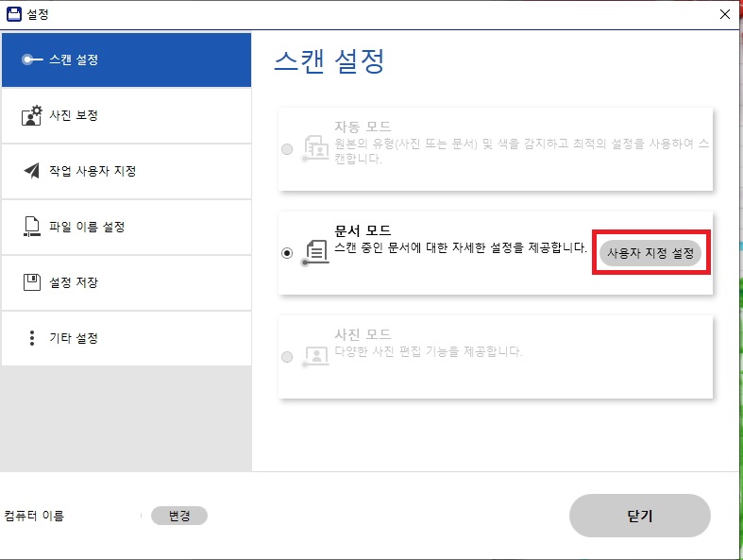Click the 사용자 지정 설정 button
Screen dimensions: 743x560
(x=650, y=253)
